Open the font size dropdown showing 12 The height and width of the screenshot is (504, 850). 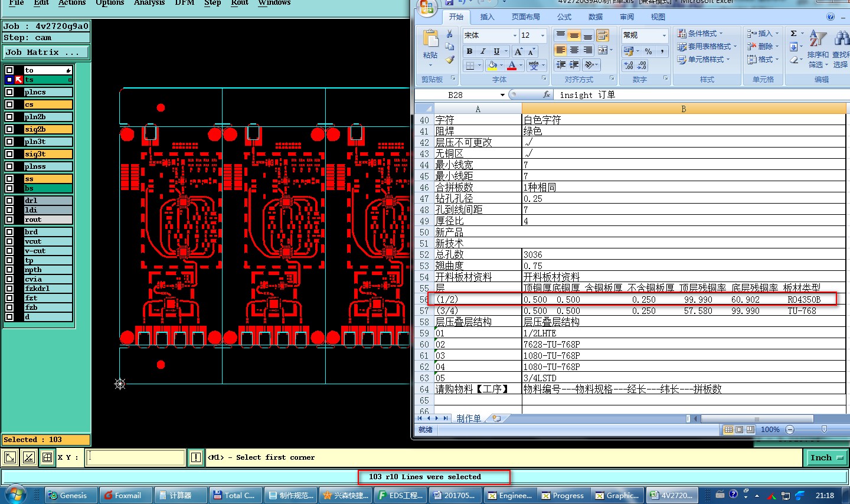point(543,35)
